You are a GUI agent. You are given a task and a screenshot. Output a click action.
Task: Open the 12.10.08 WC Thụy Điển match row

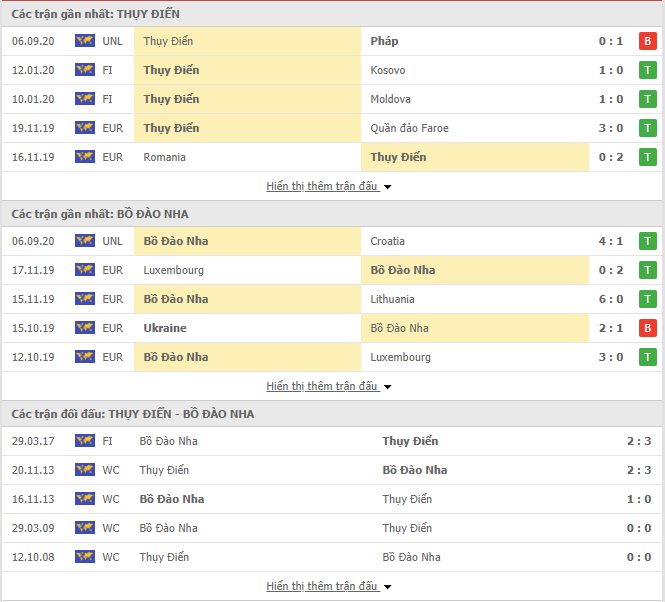[332, 557]
